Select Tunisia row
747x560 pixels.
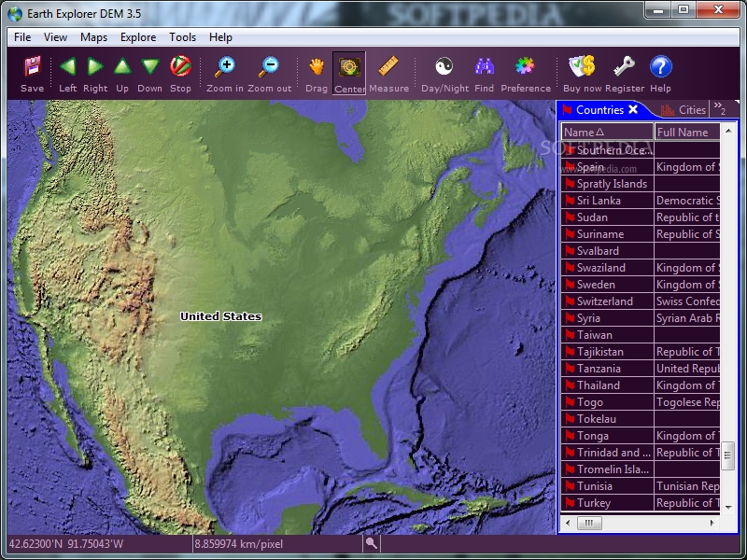641,485
